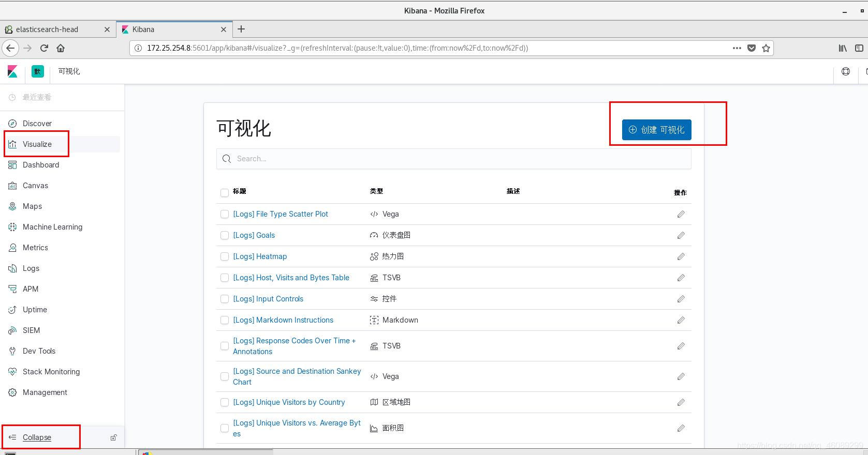Image resolution: width=868 pixels, height=455 pixels.
Task: Close the Kibana browser tab
Action: click(224, 29)
